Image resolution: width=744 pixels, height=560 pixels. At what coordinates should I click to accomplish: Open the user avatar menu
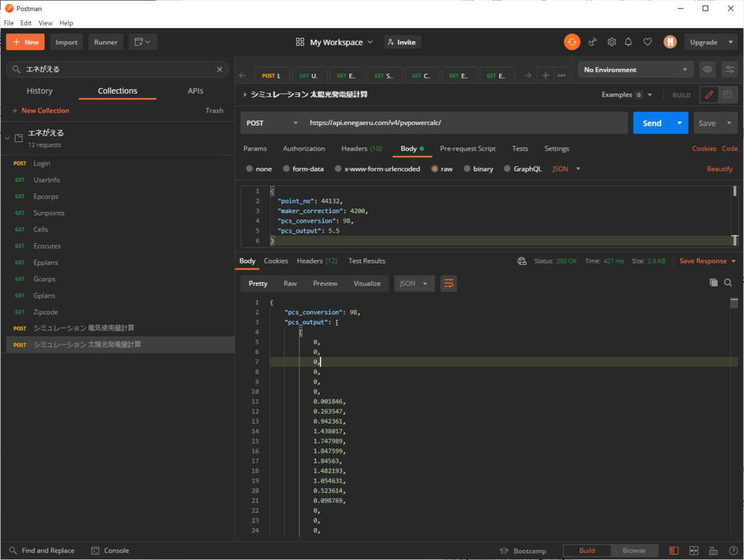[670, 42]
